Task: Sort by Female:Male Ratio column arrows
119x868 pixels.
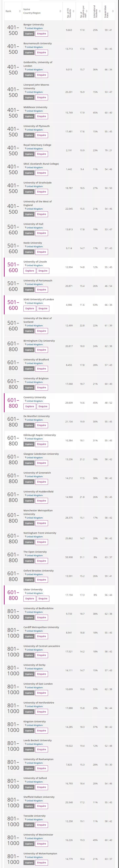Action: (x=113, y=11)
